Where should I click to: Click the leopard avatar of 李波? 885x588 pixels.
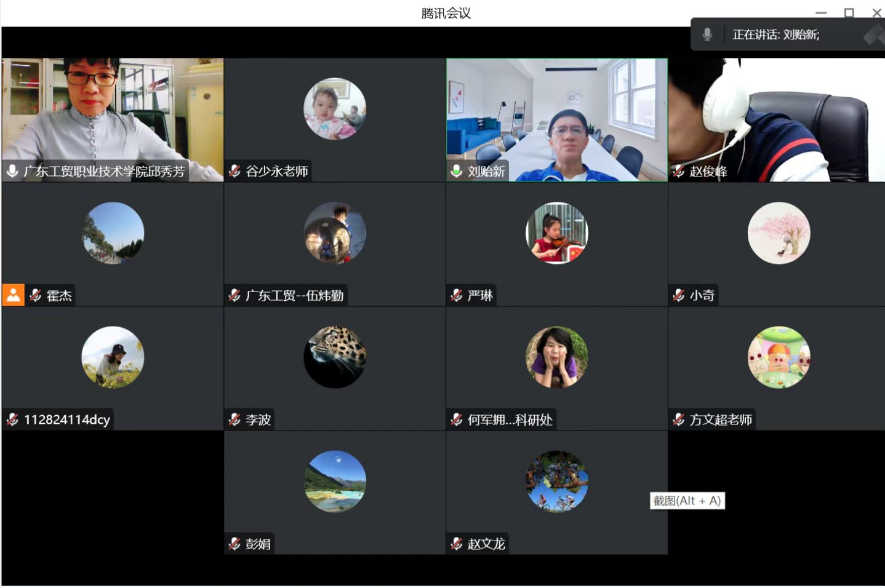point(335,357)
